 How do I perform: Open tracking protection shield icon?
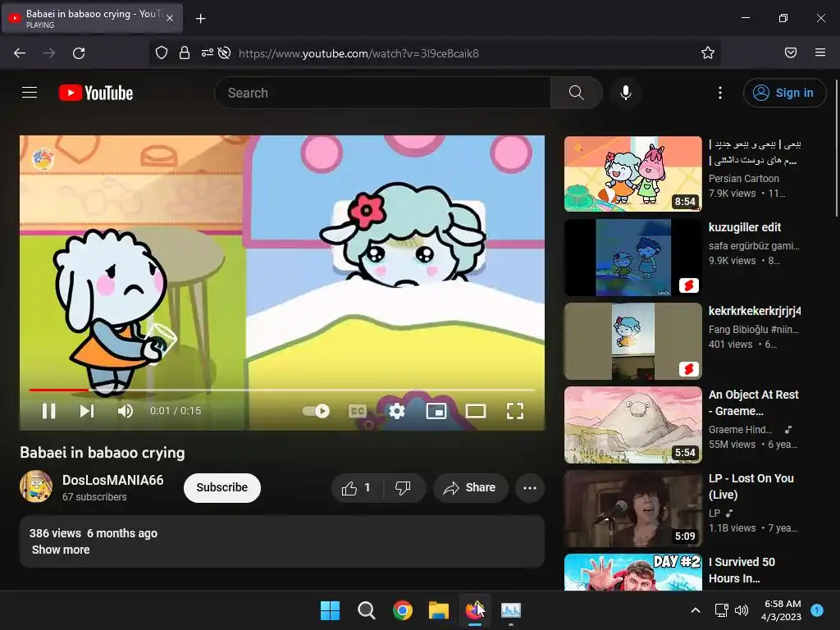[x=162, y=52]
